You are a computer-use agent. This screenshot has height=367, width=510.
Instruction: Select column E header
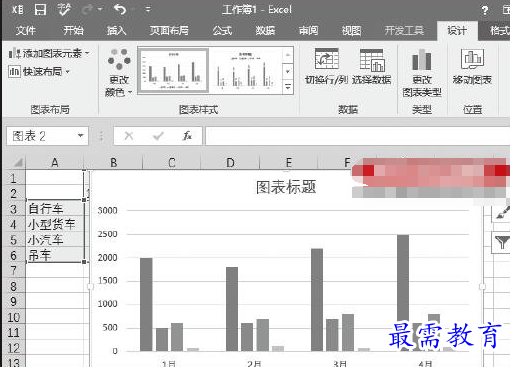tap(289, 163)
